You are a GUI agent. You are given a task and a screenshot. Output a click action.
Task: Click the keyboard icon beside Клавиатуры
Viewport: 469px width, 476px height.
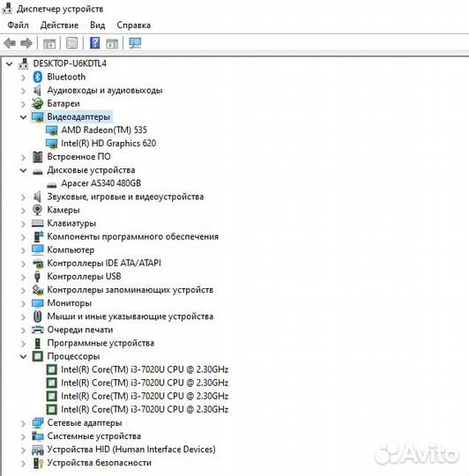(38, 223)
